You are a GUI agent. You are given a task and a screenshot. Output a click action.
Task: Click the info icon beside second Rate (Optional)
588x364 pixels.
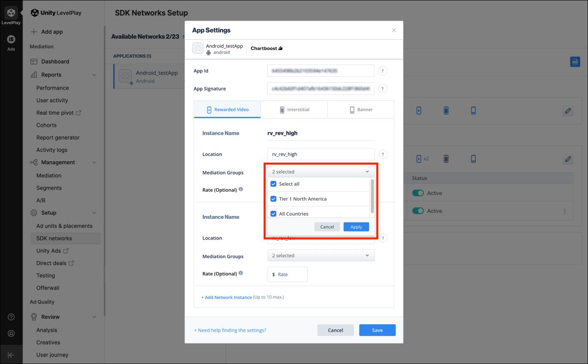(241, 273)
